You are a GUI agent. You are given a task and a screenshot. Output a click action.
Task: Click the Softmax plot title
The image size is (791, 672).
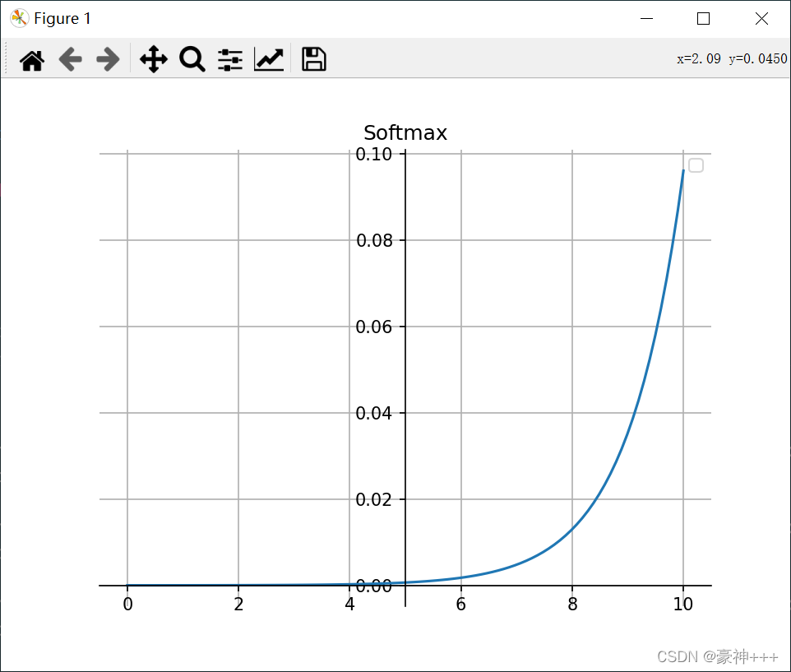click(405, 133)
